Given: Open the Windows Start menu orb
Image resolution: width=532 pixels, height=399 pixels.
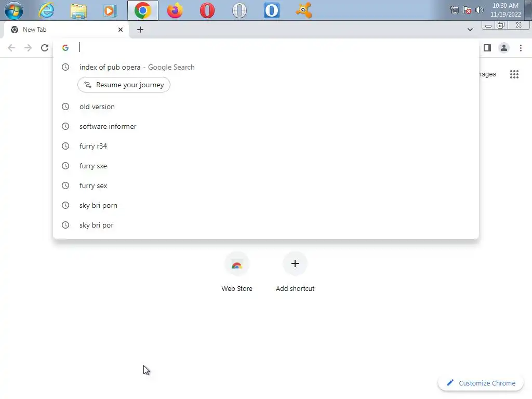Looking at the screenshot, I should [x=14, y=10].
